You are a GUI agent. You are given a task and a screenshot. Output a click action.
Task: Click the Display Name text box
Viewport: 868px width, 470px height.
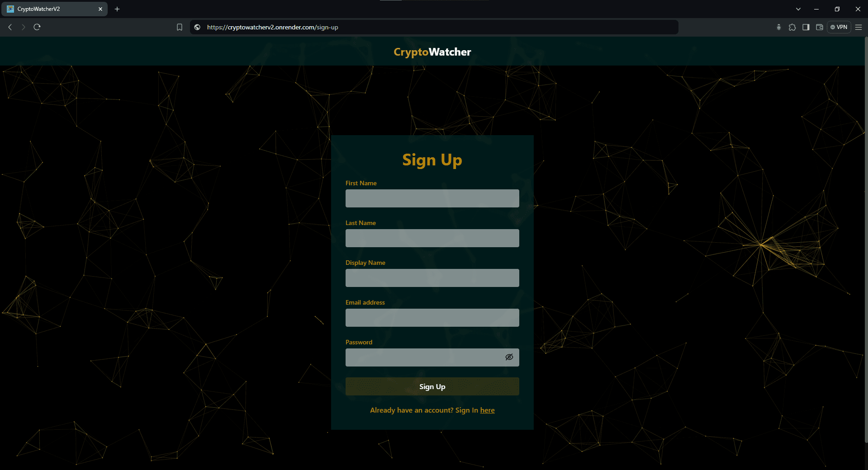[x=432, y=278]
